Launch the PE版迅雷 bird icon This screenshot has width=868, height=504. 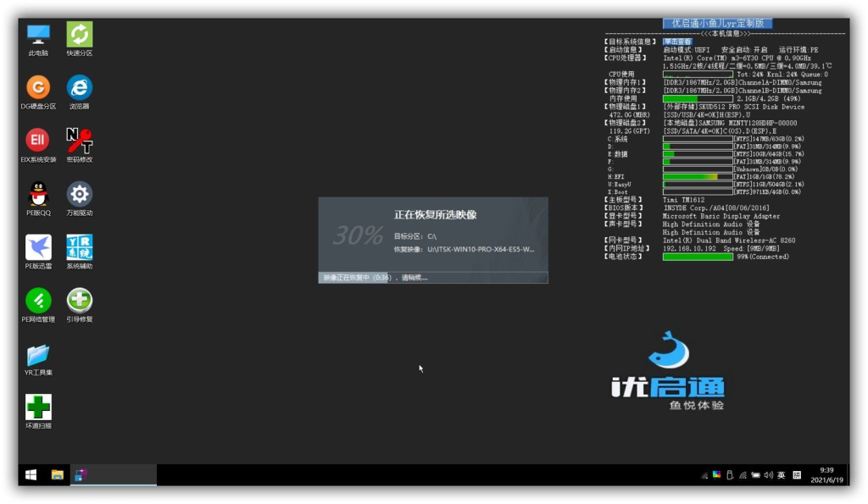tap(38, 252)
